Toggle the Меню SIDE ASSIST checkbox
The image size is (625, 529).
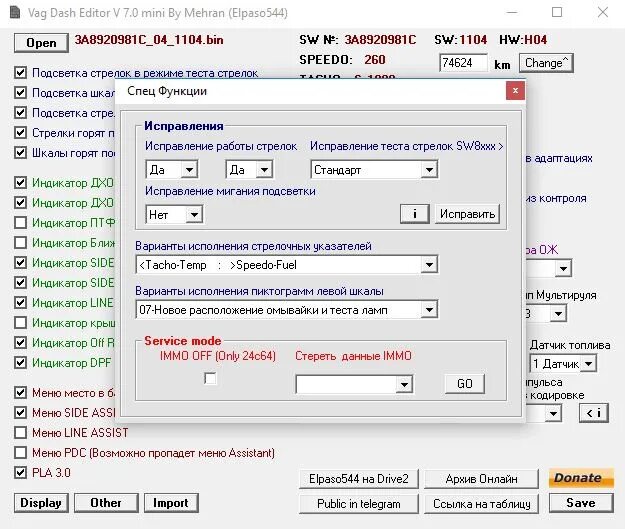point(20,412)
